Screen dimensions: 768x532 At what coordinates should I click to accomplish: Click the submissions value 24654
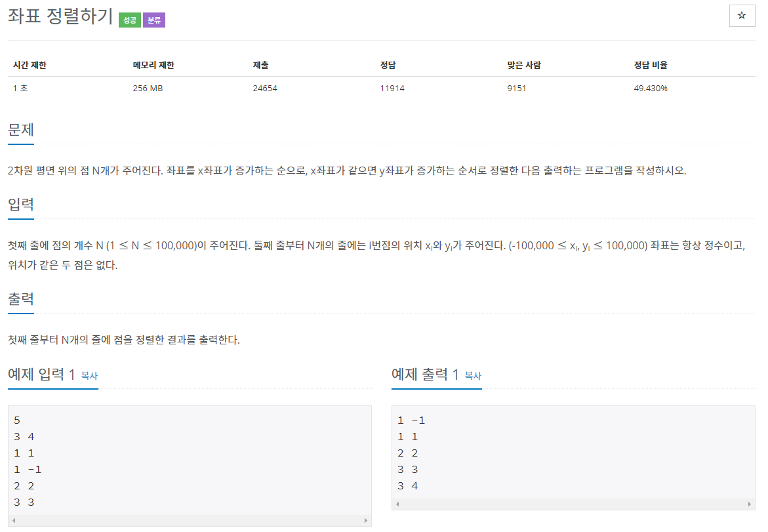[x=265, y=88]
